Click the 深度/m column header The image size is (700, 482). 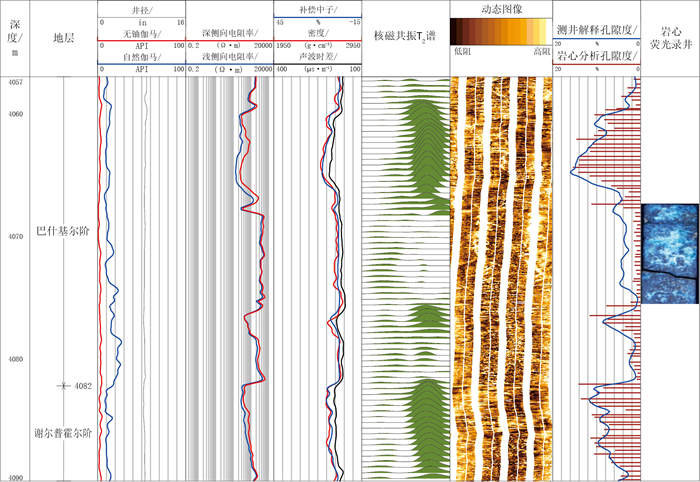pyautogui.click(x=14, y=37)
